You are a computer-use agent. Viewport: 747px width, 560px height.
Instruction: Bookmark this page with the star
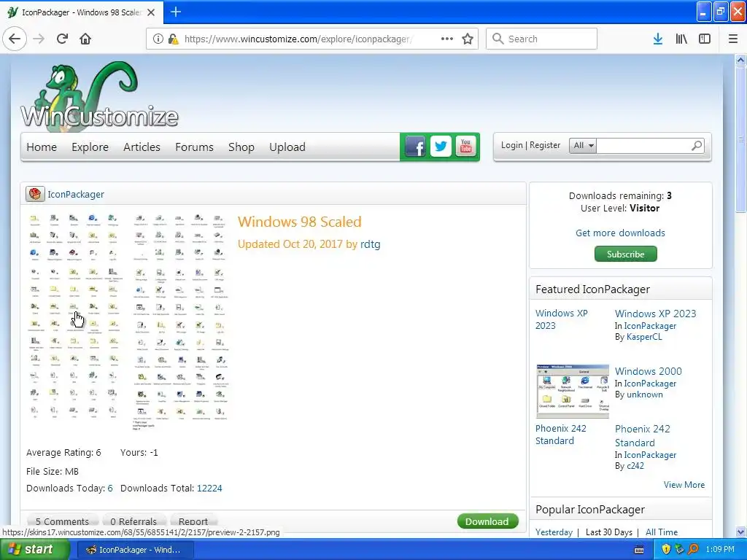tap(468, 39)
